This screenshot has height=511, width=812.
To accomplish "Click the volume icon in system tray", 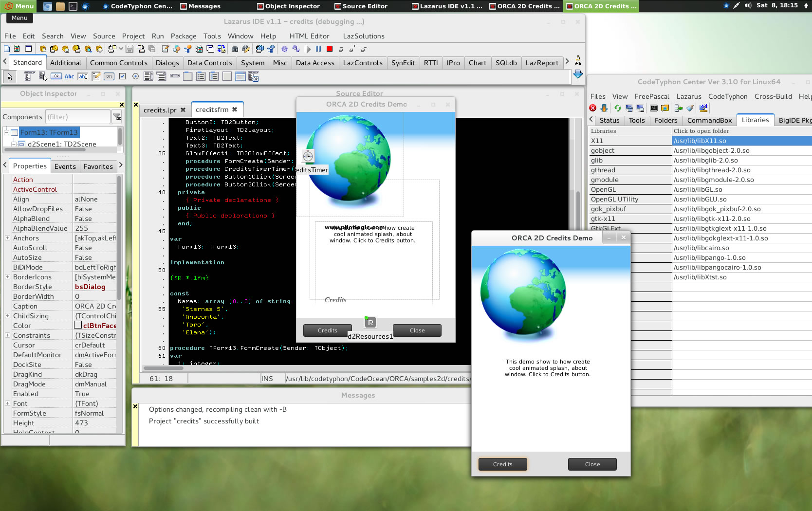I will coord(748,5).
